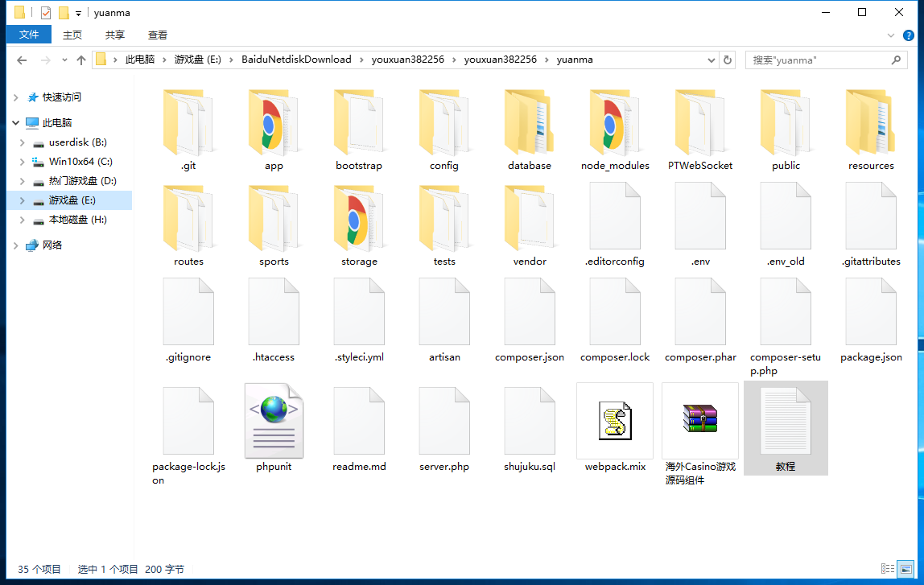Open the phpunit file icon
Viewport: 924px width, 585px height.
coord(274,422)
